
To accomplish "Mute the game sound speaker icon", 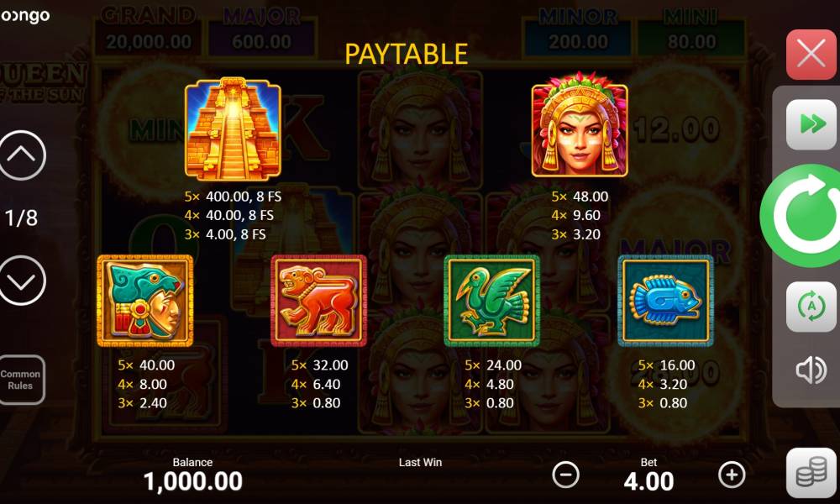I will pos(811,370).
